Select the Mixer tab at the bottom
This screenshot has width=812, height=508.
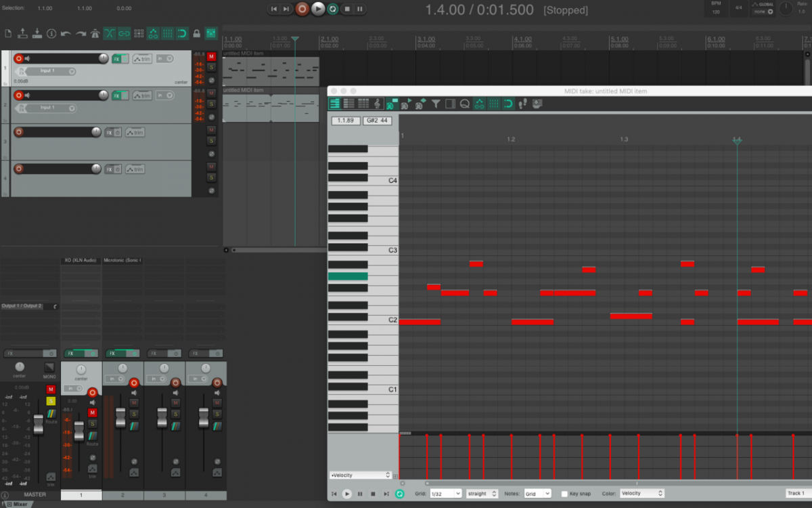point(20,504)
